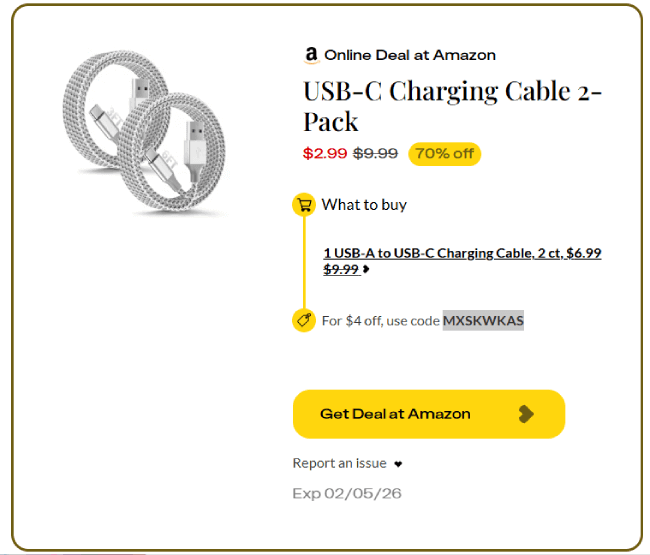Image resolution: width=650 pixels, height=555 pixels.
Task: Open the 1 USB-A to USB-C Charging Cable link
Action: coord(462,254)
